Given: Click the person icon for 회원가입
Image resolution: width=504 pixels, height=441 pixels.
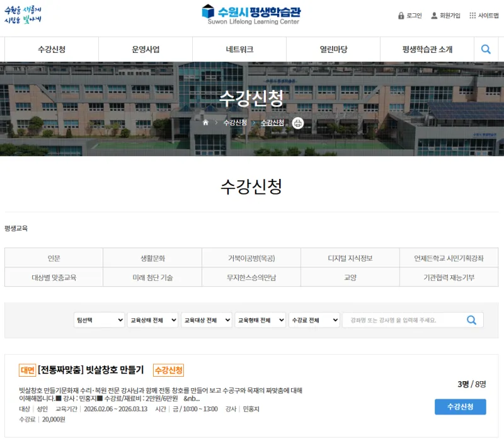Looking at the screenshot, I should click(x=434, y=16).
